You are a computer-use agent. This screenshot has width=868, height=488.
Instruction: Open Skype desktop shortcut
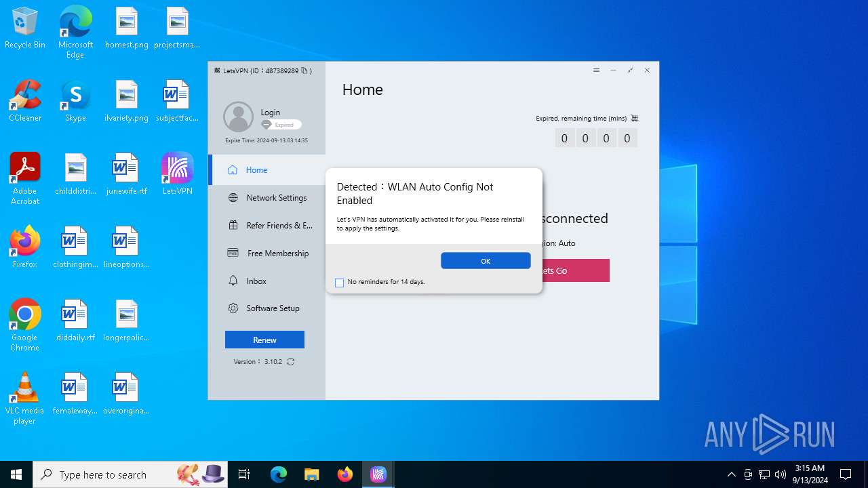click(x=75, y=102)
